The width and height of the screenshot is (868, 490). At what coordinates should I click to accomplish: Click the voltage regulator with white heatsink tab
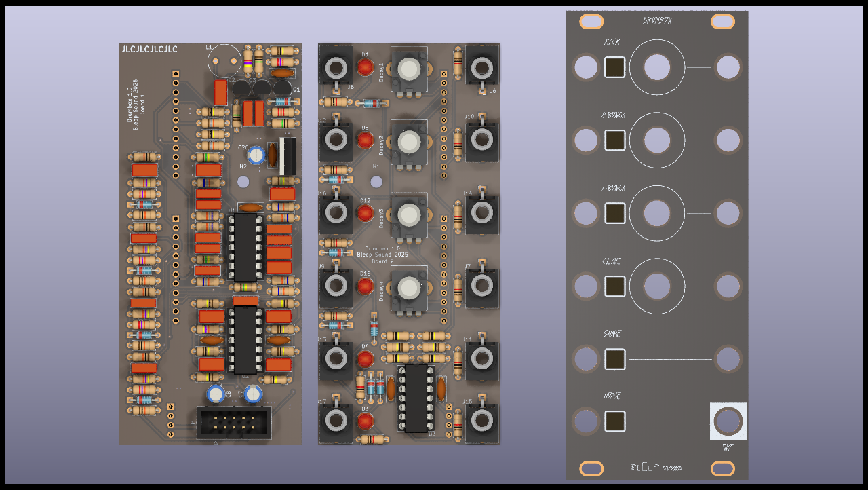pyautogui.click(x=288, y=157)
